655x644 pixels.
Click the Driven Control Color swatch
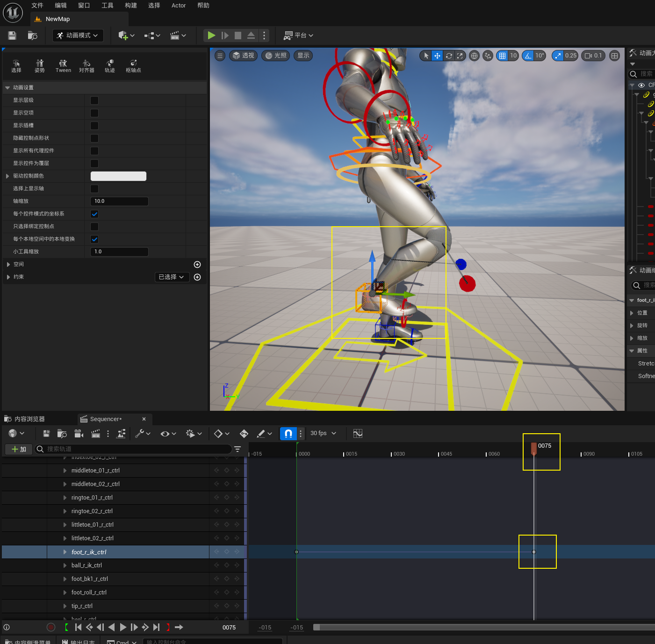[118, 176]
